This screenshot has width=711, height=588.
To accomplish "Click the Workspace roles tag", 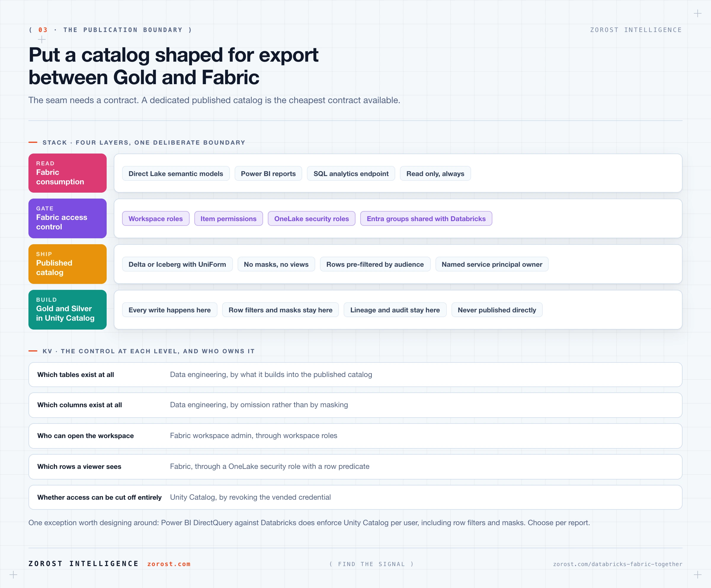I will click(156, 218).
